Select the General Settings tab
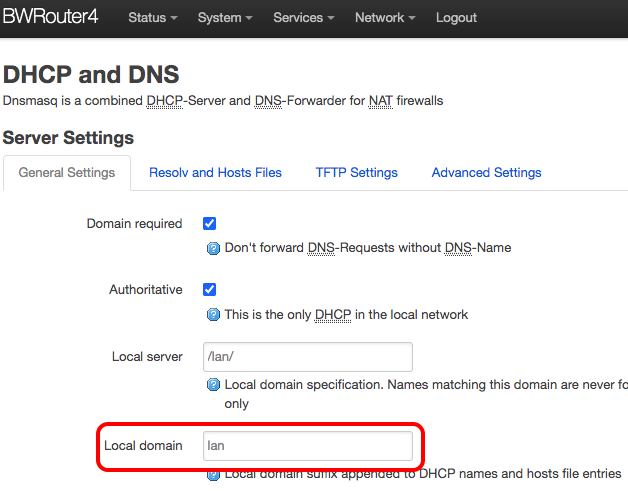 pos(67,173)
